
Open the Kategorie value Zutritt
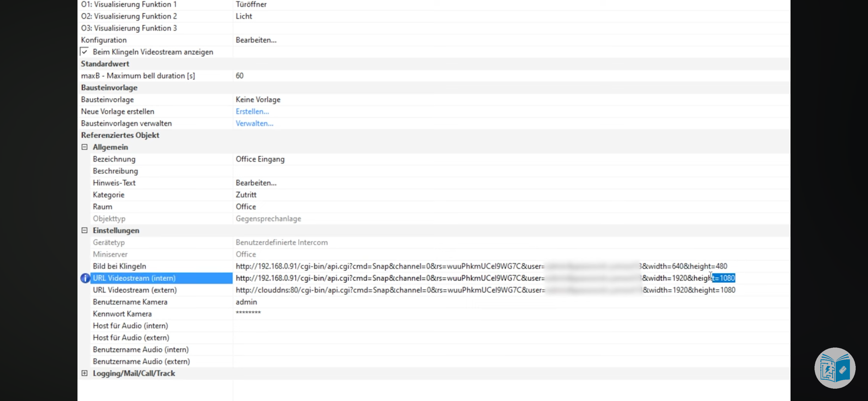(x=246, y=195)
